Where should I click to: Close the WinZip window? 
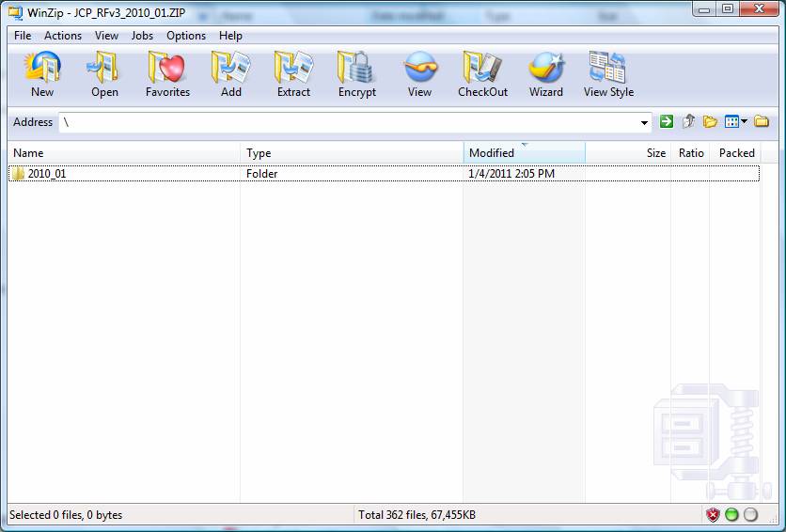point(760,9)
